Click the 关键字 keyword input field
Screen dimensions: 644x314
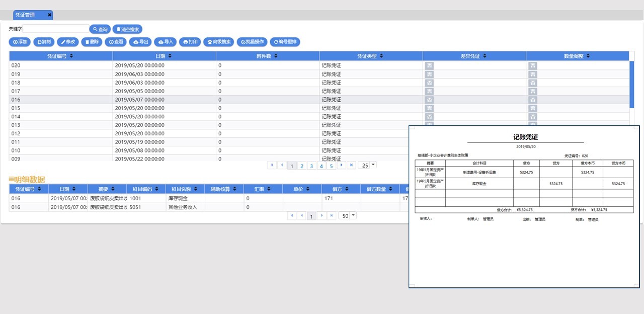(x=56, y=29)
